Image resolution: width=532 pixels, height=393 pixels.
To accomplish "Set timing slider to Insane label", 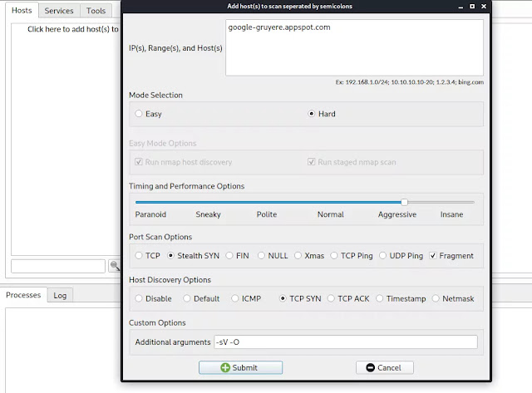I will 451,214.
